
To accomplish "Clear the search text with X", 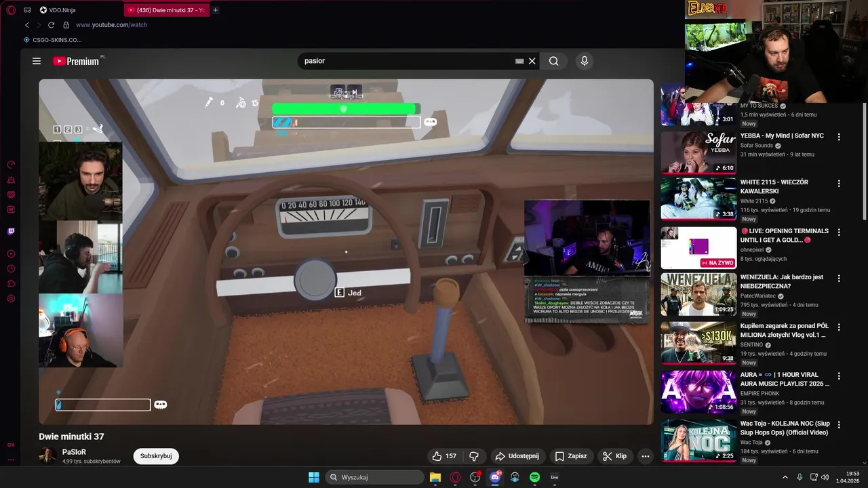I will coord(532,61).
